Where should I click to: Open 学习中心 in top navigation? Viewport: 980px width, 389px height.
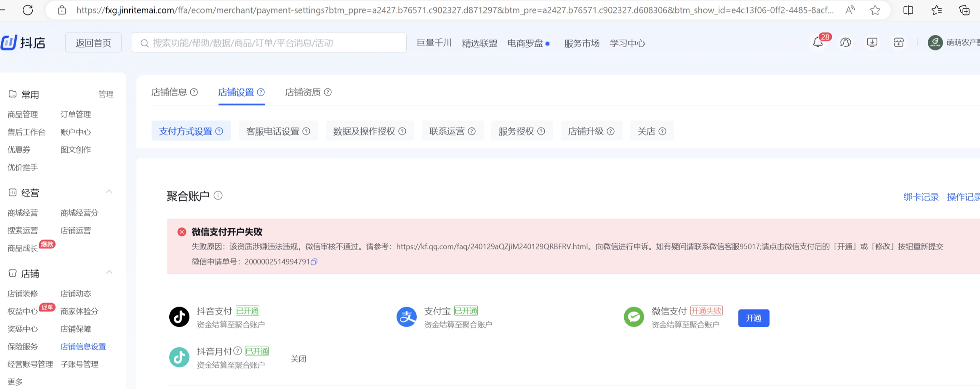627,43
